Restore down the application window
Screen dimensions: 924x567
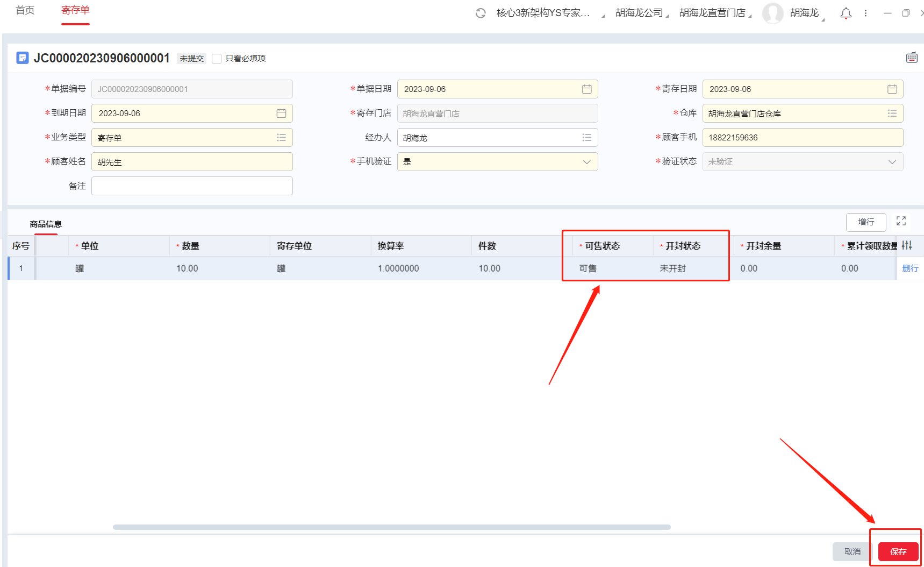tap(906, 13)
